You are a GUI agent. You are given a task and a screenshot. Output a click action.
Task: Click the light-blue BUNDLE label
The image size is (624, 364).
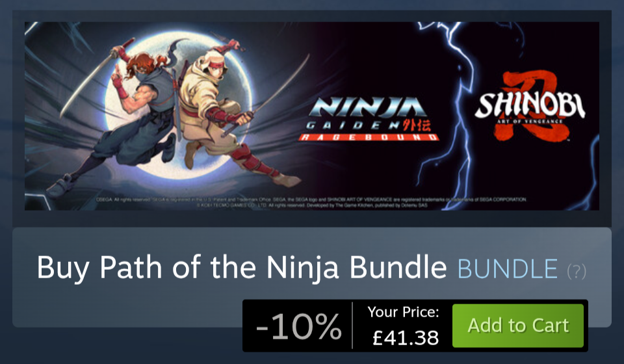508,269
